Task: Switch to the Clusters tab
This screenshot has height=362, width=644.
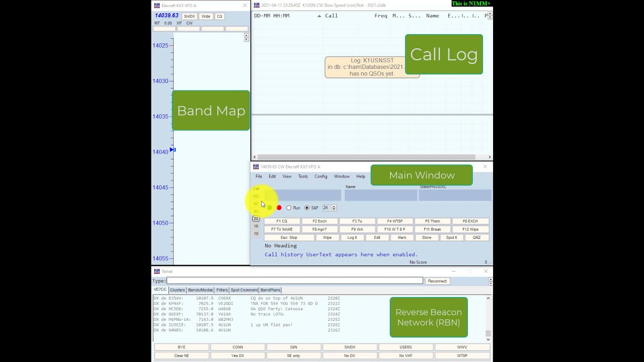Action: [177, 290]
